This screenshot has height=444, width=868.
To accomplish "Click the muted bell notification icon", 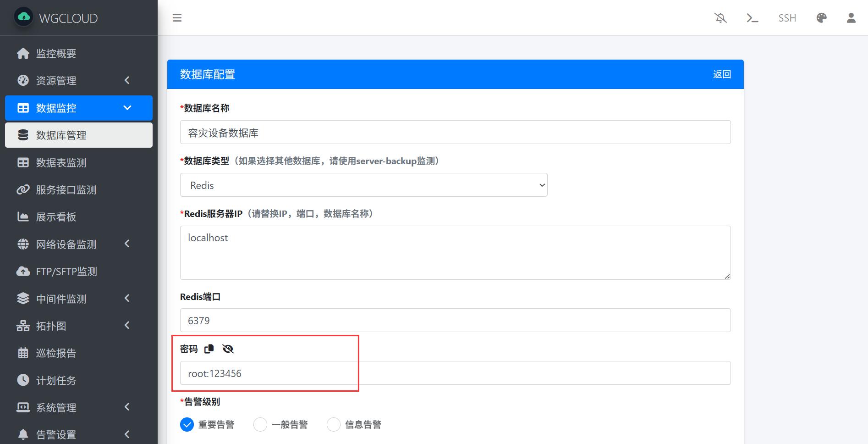I will pyautogui.click(x=720, y=18).
